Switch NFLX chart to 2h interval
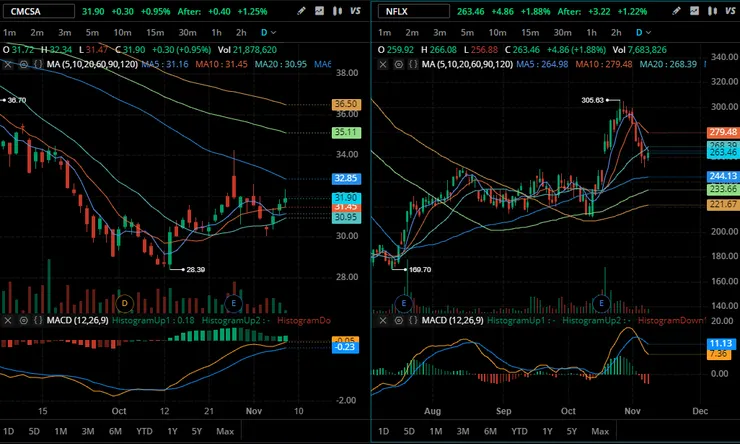Image resolution: width=740 pixels, height=444 pixels. click(x=616, y=33)
